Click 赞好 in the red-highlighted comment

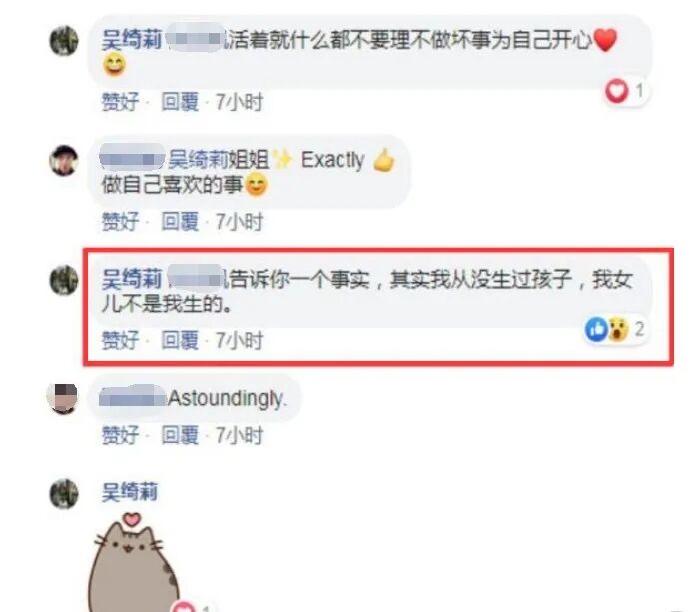[120, 341]
